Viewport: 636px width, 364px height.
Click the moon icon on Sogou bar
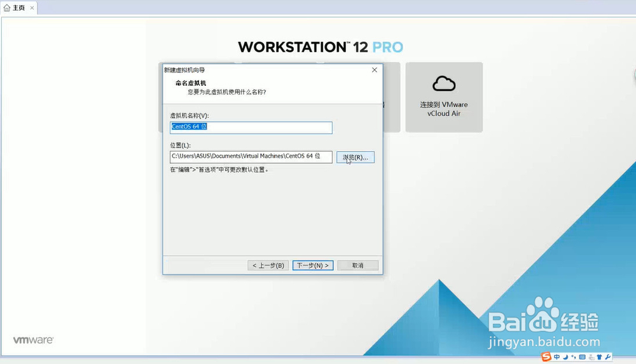565,357
